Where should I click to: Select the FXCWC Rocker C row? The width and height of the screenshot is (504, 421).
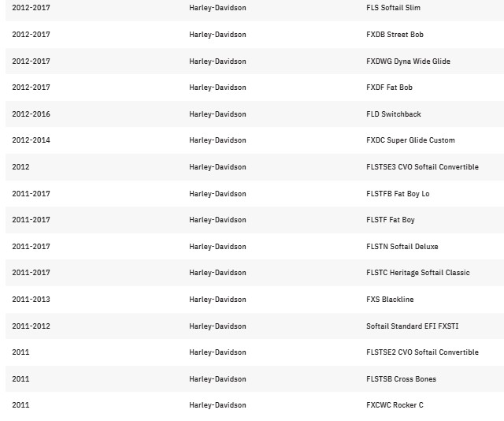254,405
